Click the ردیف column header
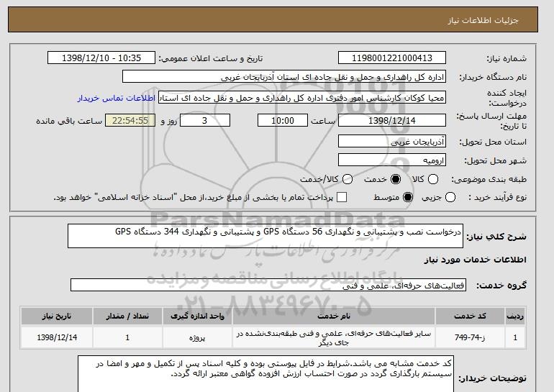Screen dimensions: 554x392 tap(514, 316)
